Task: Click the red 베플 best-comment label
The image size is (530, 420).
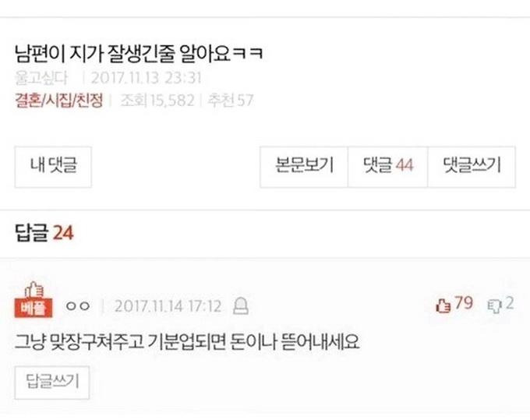Action: 34,308
